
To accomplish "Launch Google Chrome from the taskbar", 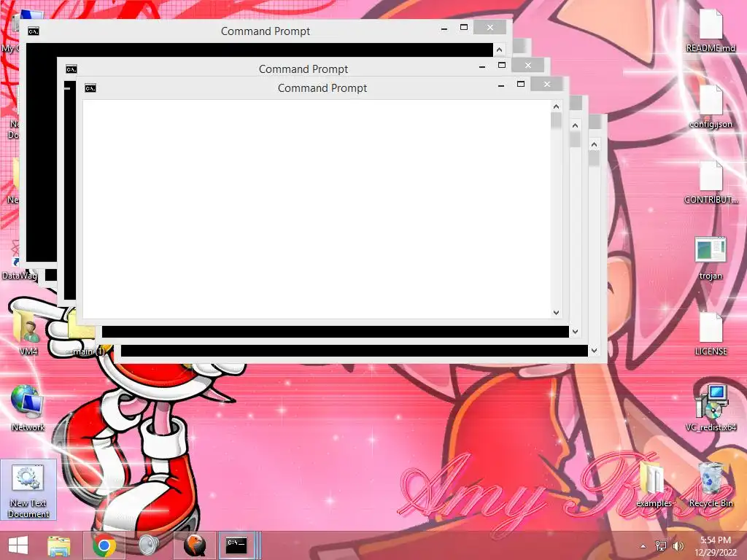I will (104, 545).
